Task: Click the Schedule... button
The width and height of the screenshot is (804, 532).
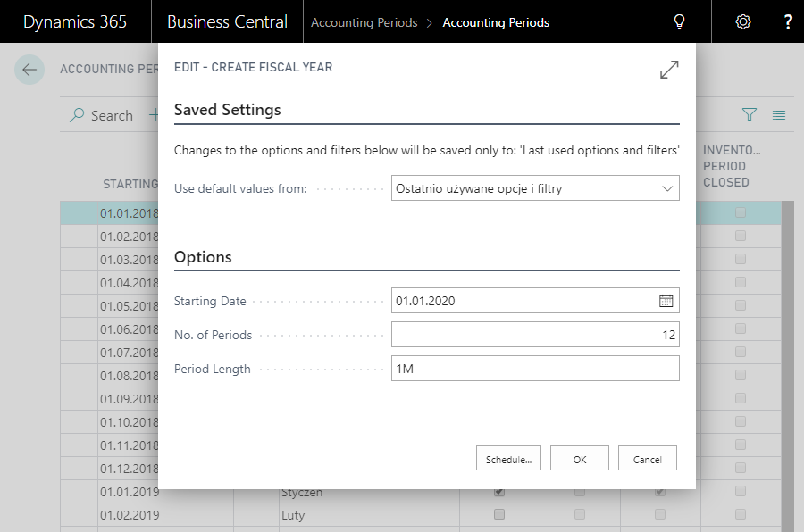Action: (x=508, y=458)
